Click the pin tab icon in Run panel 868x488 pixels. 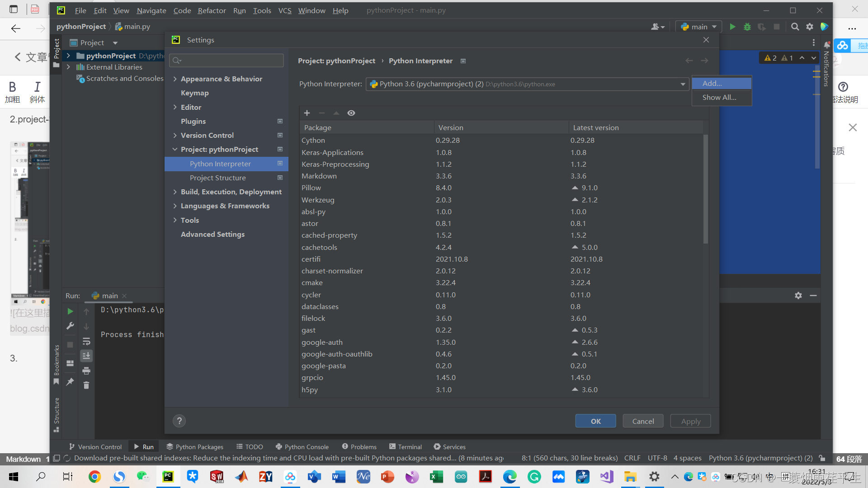[x=70, y=382]
